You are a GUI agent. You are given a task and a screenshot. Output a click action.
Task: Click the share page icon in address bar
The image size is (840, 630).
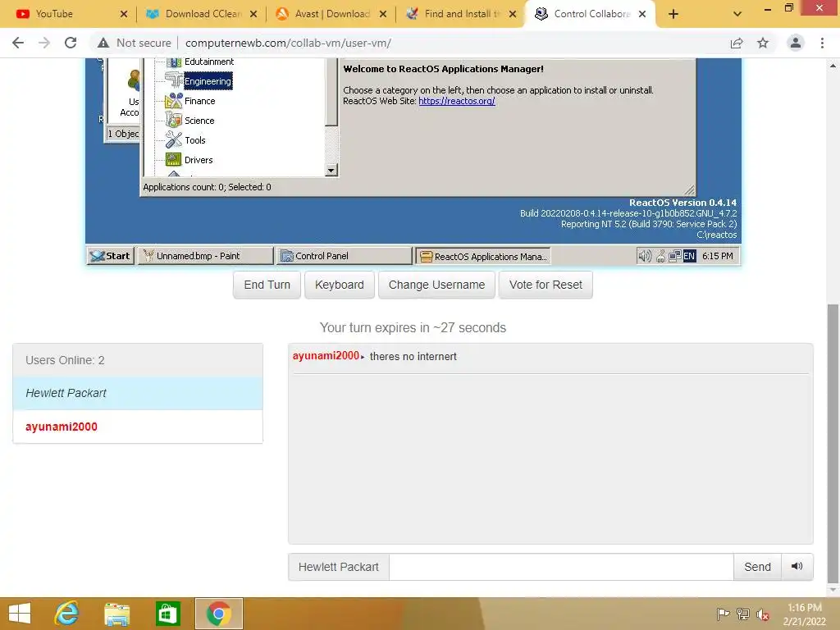737,43
